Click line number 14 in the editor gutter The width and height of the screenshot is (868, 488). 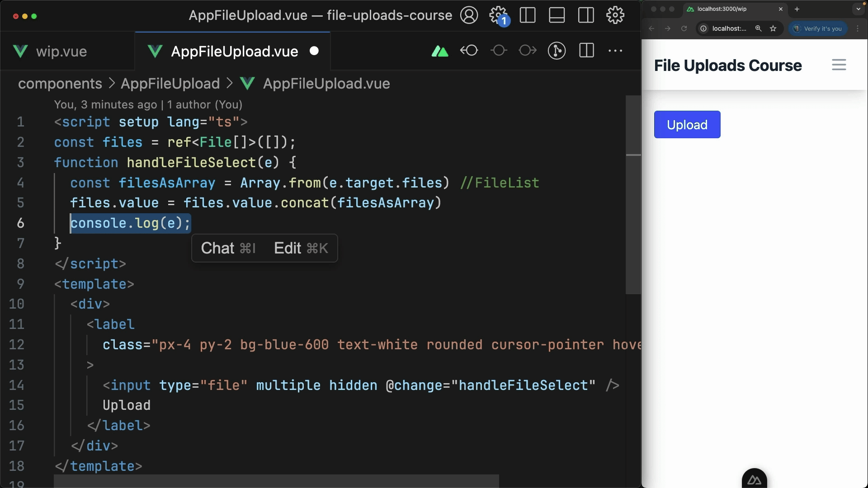(x=17, y=385)
